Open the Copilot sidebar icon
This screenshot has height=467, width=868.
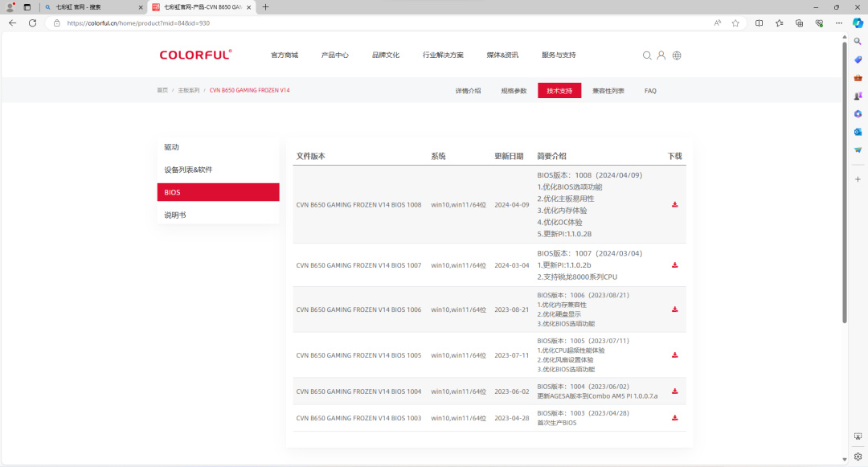pyautogui.click(x=858, y=23)
